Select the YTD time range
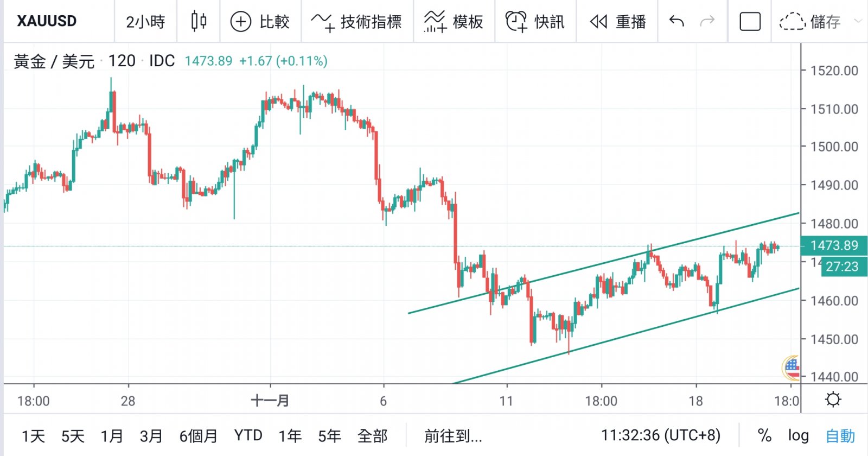The height and width of the screenshot is (456, 868). pyautogui.click(x=248, y=435)
